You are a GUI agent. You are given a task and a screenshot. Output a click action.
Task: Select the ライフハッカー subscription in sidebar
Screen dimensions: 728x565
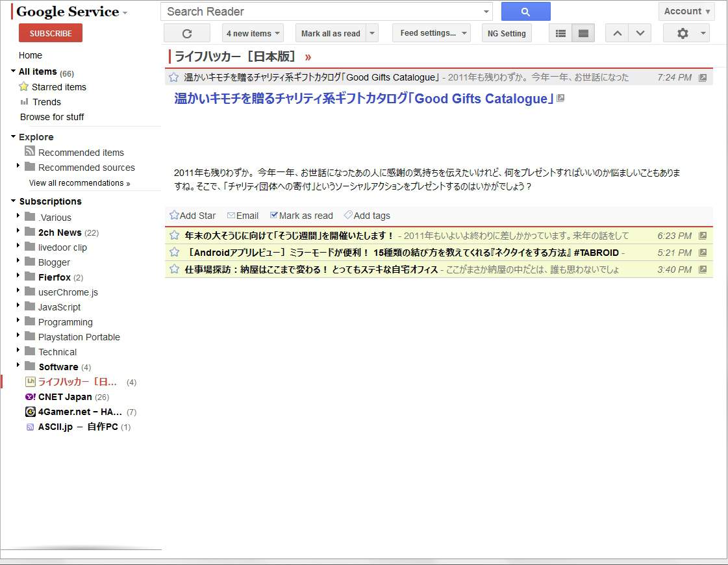tap(77, 382)
